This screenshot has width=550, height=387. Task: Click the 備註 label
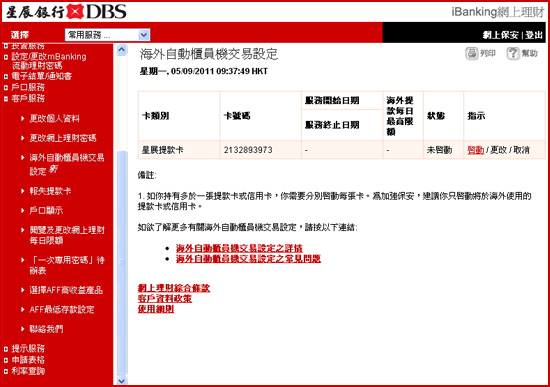pyautogui.click(x=147, y=175)
